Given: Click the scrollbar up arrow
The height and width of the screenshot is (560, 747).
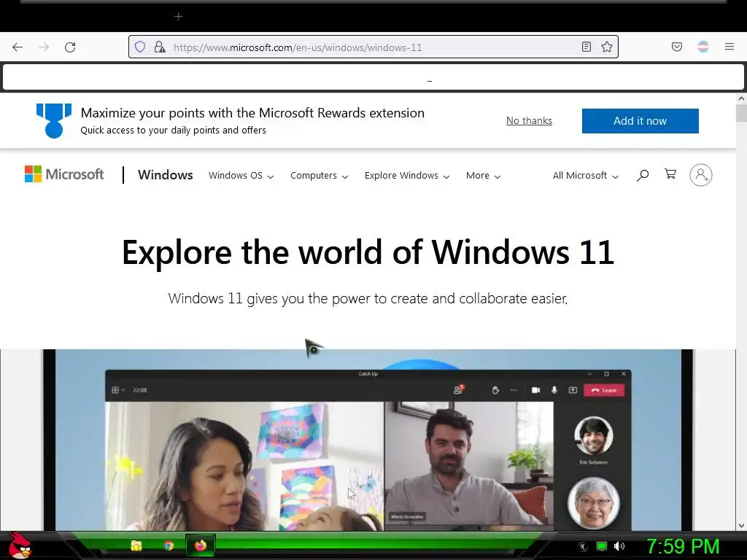Looking at the screenshot, I should pyautogui.click(x=741, y=98).
